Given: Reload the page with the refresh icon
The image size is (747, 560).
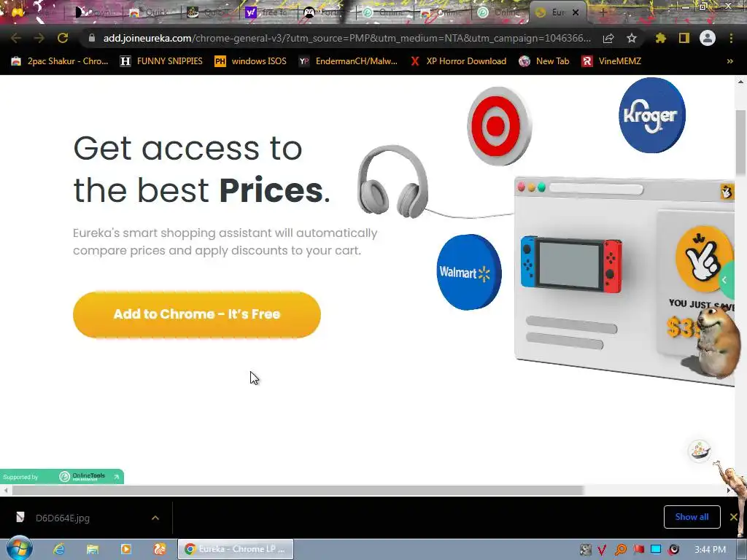Looking at the screenshot, I should (x=63, y=38).
